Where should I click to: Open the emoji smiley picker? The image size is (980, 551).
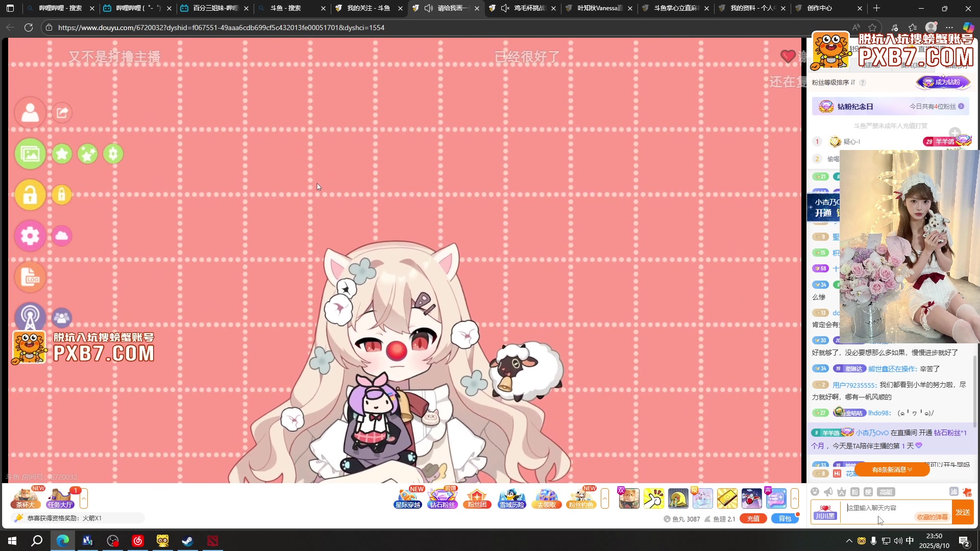tap(815, 492)
